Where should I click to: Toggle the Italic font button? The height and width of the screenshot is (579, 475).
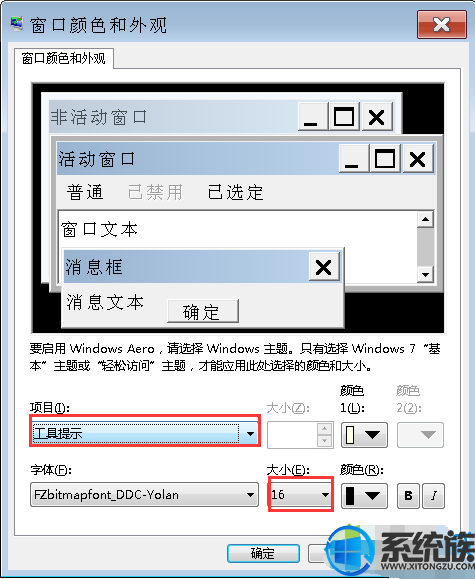pyautogui.click(x=434, y=495)
